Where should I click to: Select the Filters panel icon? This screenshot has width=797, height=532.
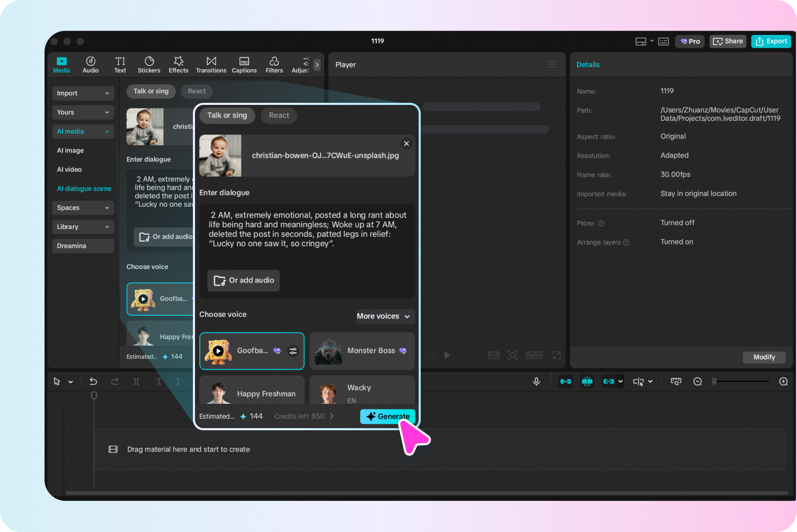274,64
